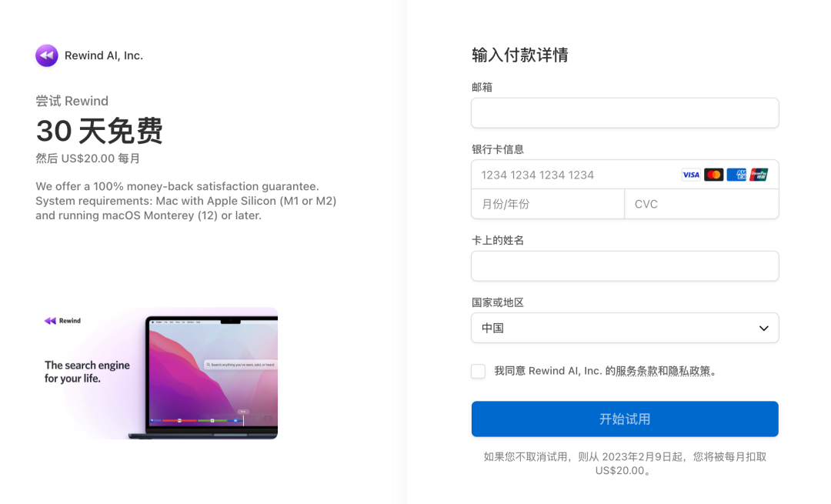Focus the 卡上的姓名 name field

[x=625, y=266]
